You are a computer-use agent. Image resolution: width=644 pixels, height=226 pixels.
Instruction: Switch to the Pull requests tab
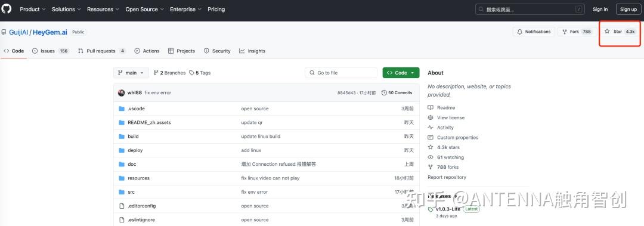coord(103,51)
